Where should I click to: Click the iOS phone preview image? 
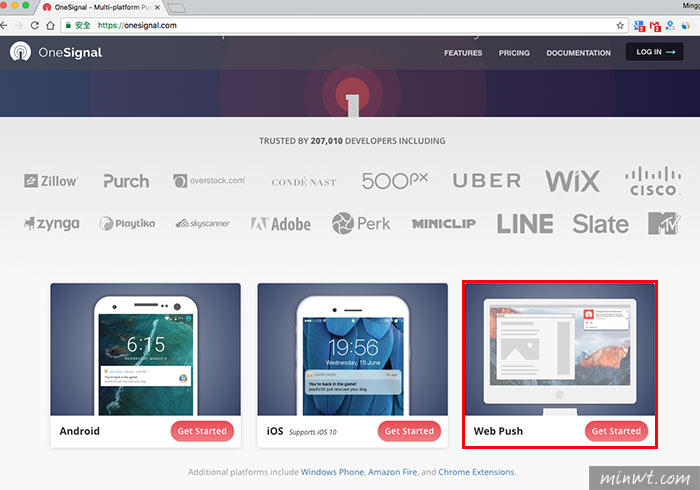pyautogui.click(x=353, y=349)
